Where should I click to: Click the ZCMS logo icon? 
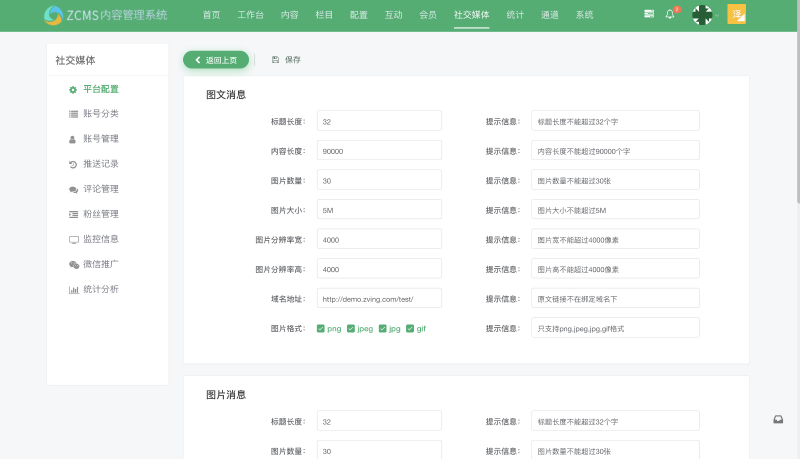pos(53,15)
